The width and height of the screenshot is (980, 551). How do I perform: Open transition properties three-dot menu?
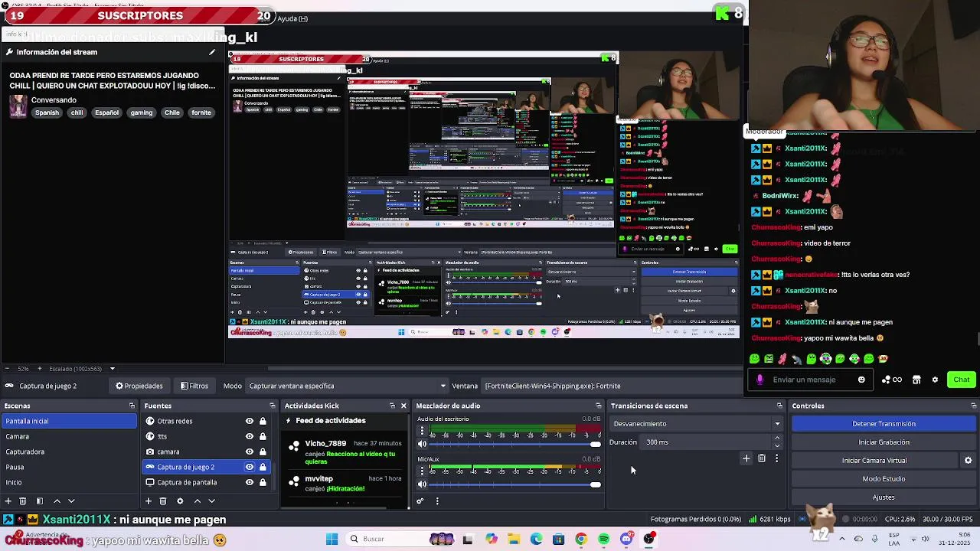(x=776, y=458)
